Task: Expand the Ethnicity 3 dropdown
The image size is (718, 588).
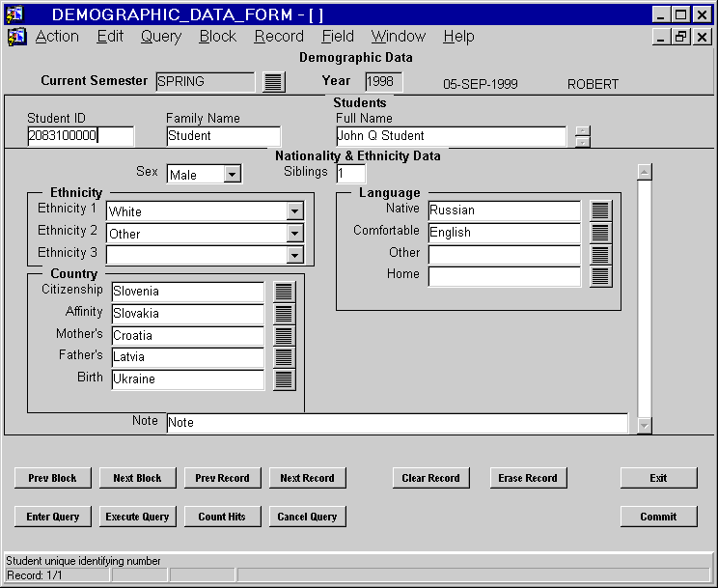Action: tap(295, 255)
